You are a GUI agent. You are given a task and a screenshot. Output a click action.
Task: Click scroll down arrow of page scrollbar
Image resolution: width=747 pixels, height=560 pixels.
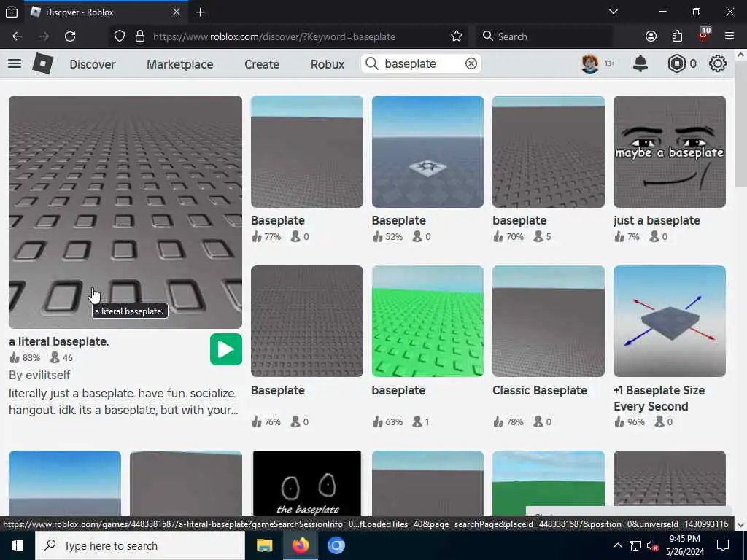[740, 524]
